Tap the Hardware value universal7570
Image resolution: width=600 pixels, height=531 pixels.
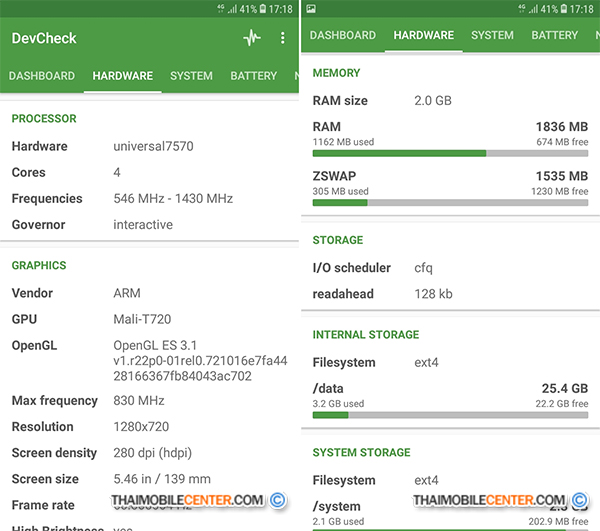[x=153, y=146]
